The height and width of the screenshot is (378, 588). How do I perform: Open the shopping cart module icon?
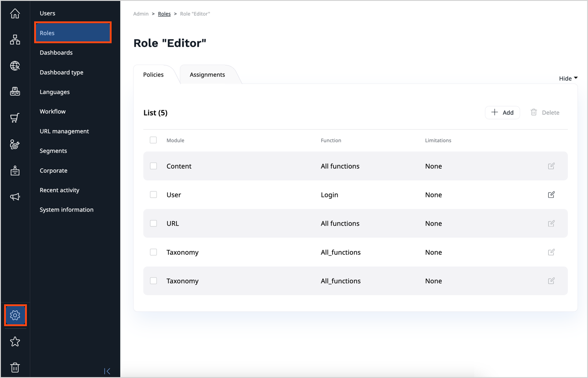click(x=15, y=117)
